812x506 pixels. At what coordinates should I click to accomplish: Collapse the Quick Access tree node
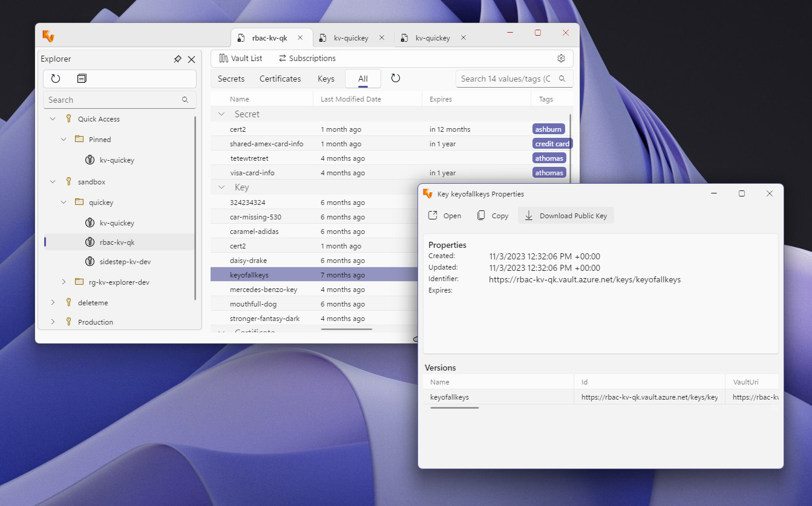(53, 119)
